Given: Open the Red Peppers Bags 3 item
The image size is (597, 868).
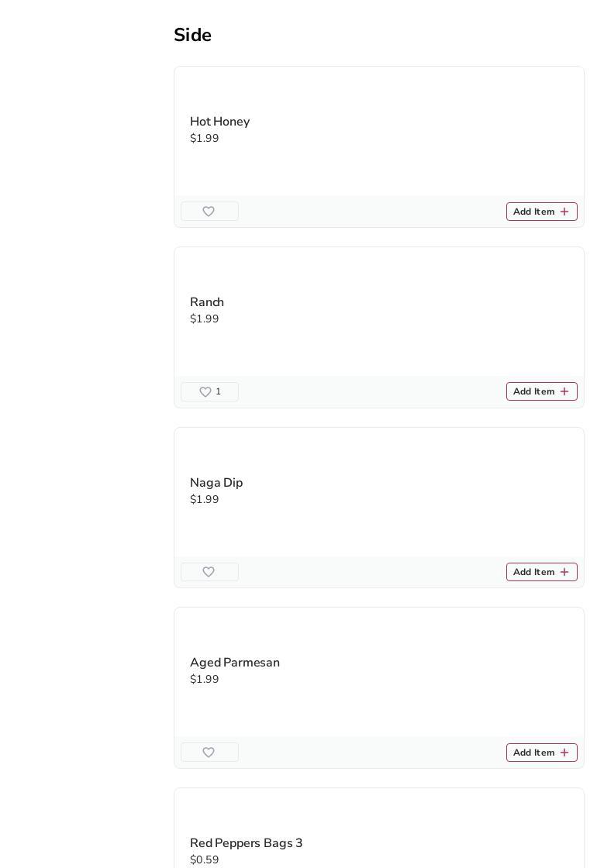Looking at the screenshot, I should coord(246,843).
